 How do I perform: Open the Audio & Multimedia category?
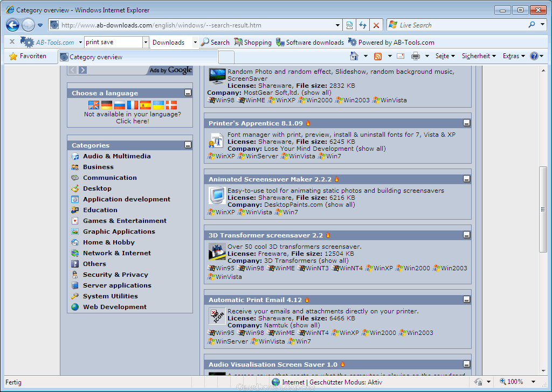(x=116, y=156)
